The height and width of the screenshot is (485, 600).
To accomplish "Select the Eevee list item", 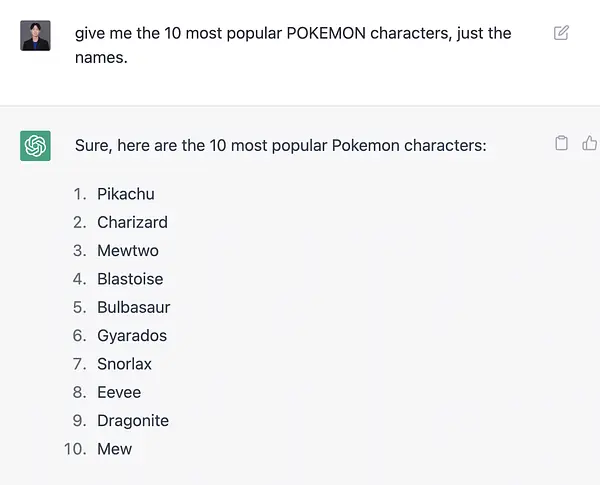I will (119, 392).
